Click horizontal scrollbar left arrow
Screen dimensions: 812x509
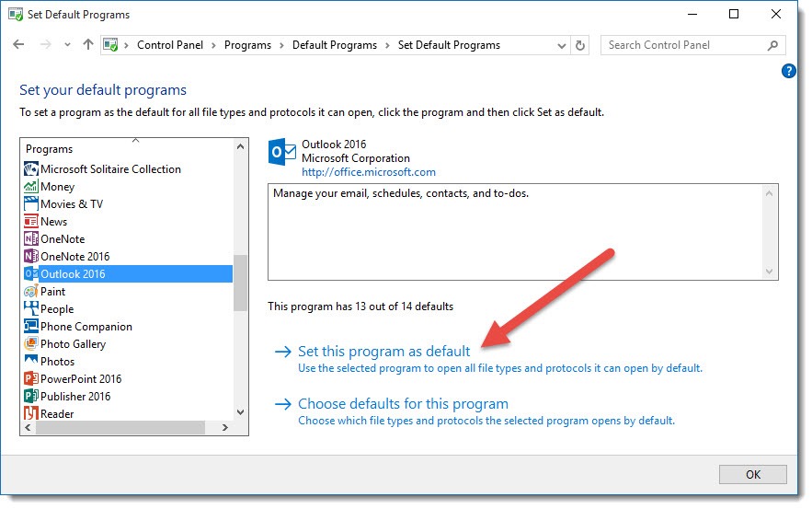28,428
